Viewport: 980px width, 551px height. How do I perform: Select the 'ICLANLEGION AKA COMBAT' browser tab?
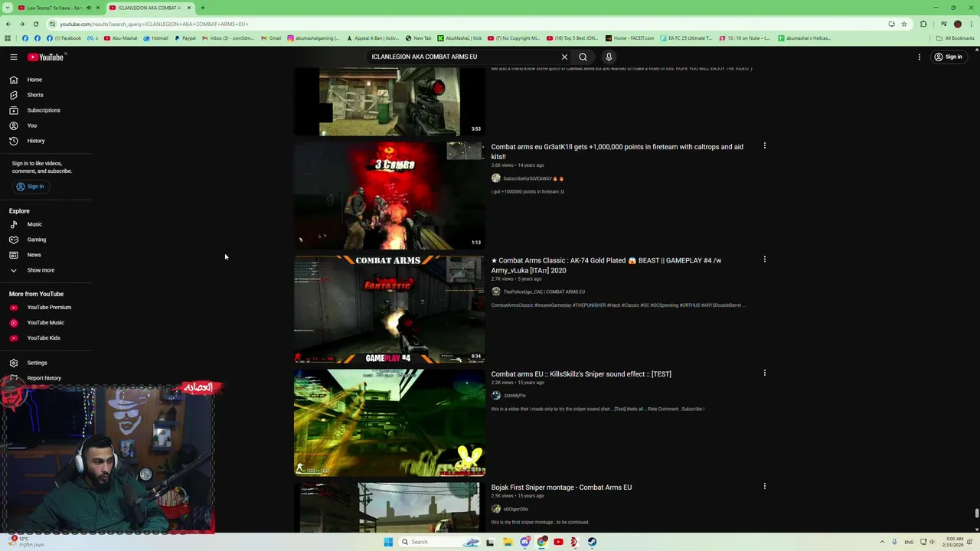pyautogui.click(x=149, y=8)
